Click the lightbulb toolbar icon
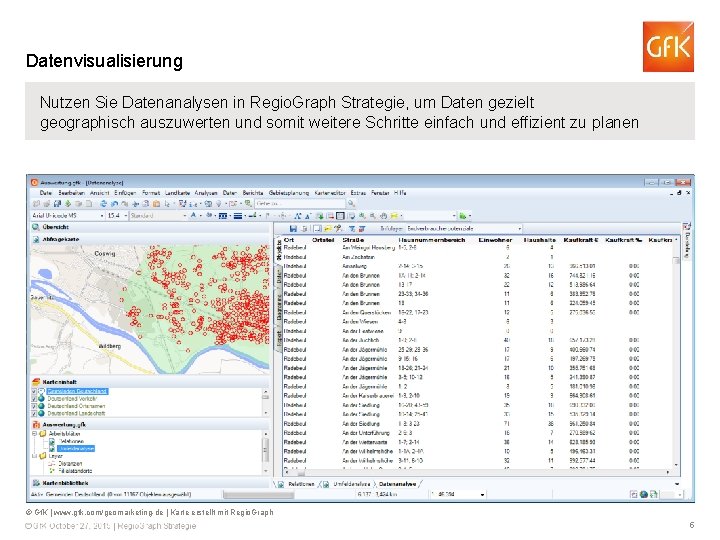720x540 pixels. [219, 203]
